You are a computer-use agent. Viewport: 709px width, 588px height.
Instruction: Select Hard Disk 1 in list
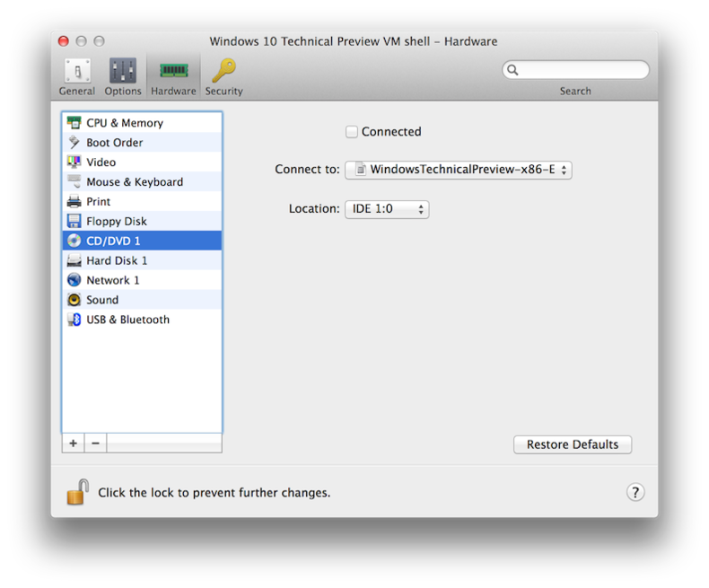(116, 260)
